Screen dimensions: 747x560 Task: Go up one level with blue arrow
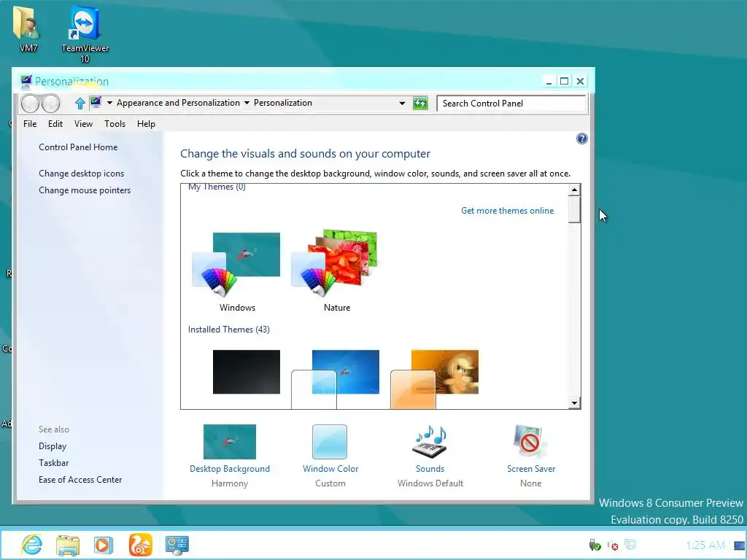pos(80,103)
